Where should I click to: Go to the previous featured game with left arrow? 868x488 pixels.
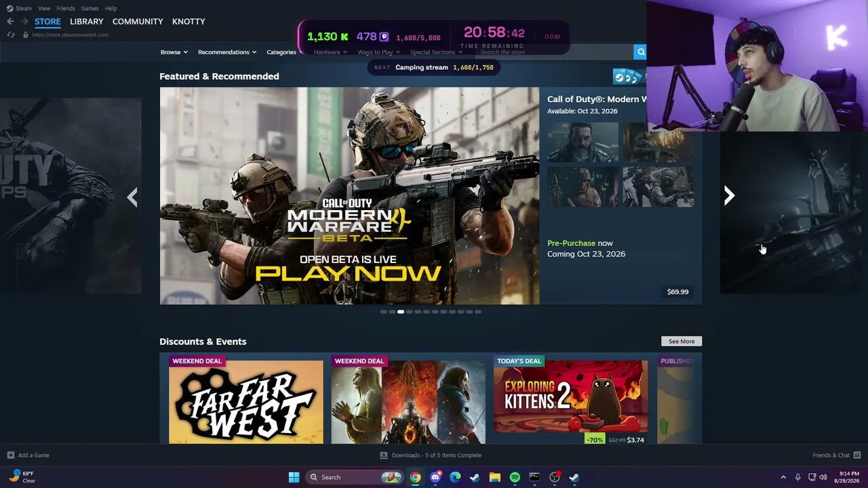coord(132,197)
